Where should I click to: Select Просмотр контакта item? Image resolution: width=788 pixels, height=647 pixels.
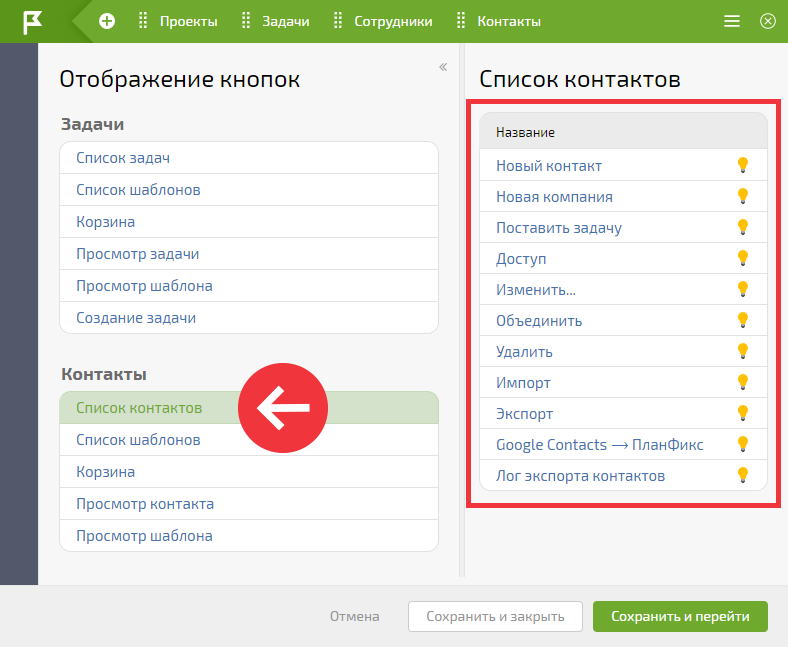[249, 504]
